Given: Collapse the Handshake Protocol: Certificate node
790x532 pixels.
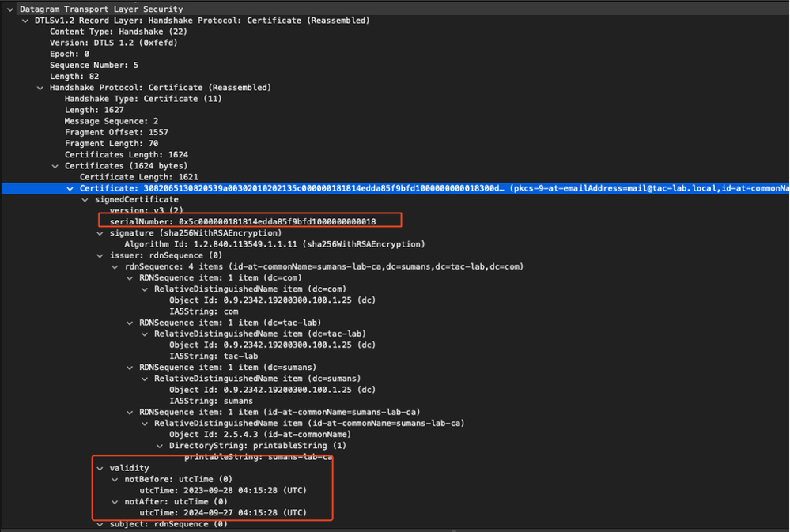Looking at the screenshot, I should (x=40, y=87).
